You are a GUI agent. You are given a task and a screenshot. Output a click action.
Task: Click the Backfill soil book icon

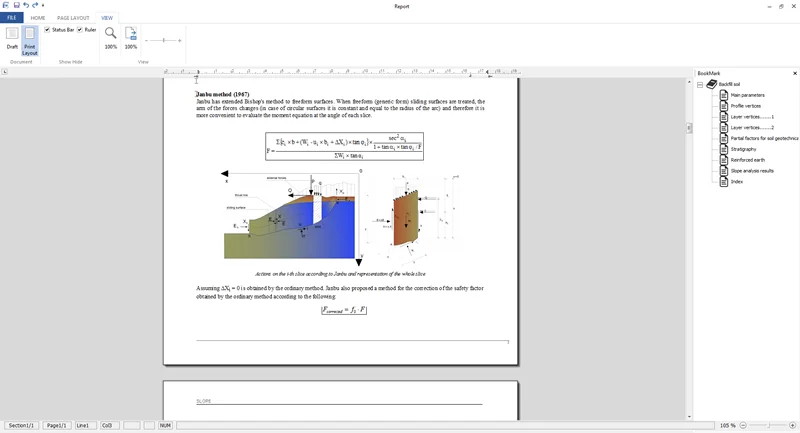[x=712, y=84]
